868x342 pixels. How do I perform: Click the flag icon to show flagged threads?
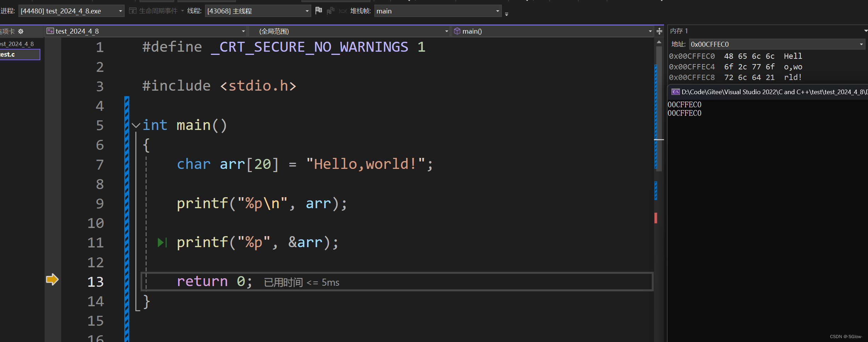(319, 11)
